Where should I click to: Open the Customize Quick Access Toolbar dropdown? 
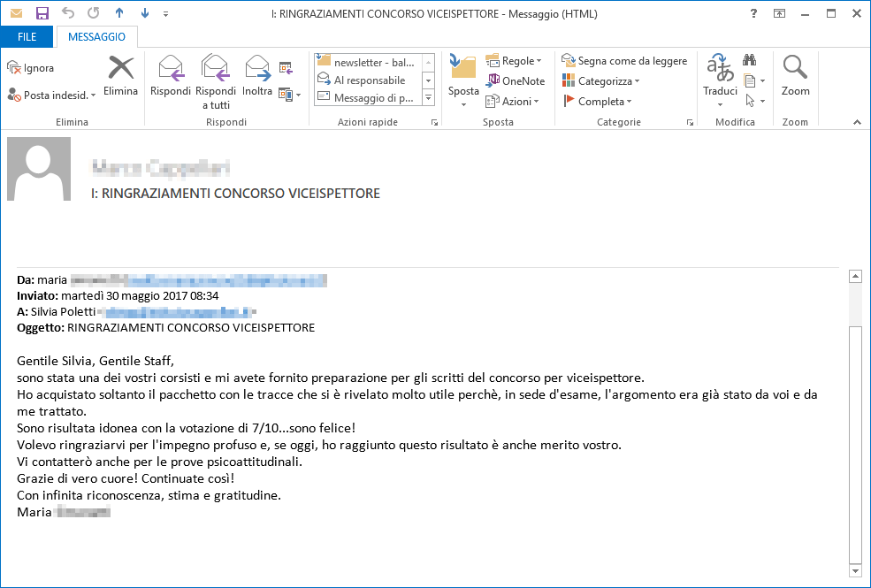pos(165,14)
